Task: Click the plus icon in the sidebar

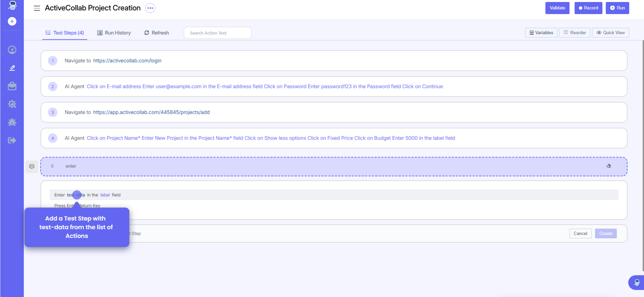Action: [12, 21]
